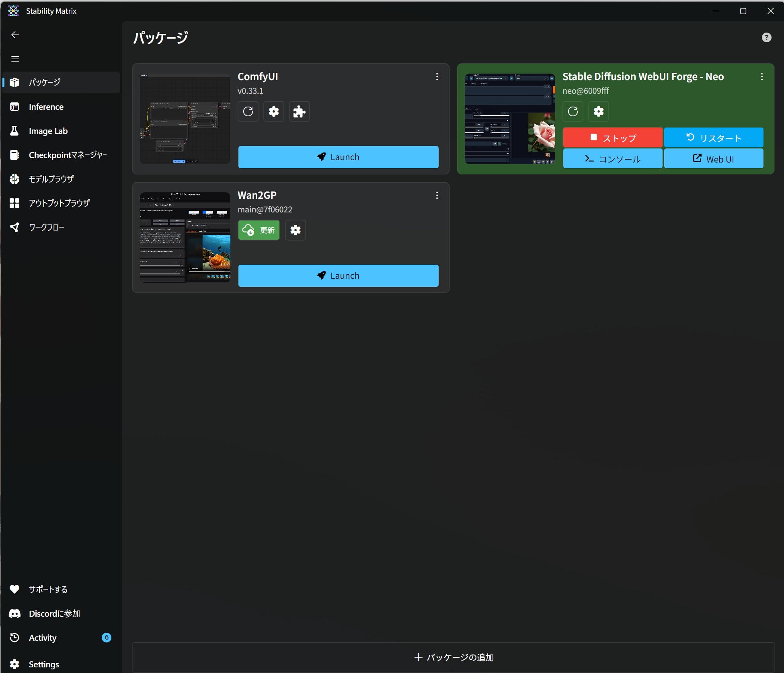
Task: Open Wan2GP launch options gear
Action: coord(296,230)
